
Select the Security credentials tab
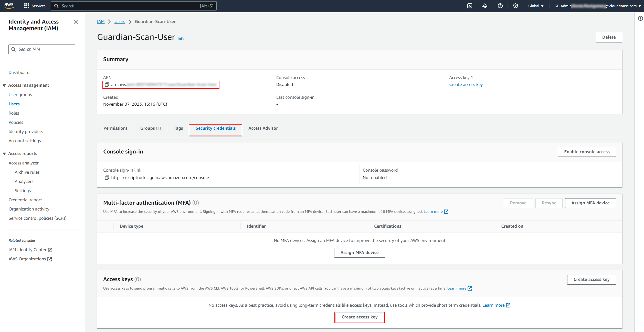[x=216, y=128]
